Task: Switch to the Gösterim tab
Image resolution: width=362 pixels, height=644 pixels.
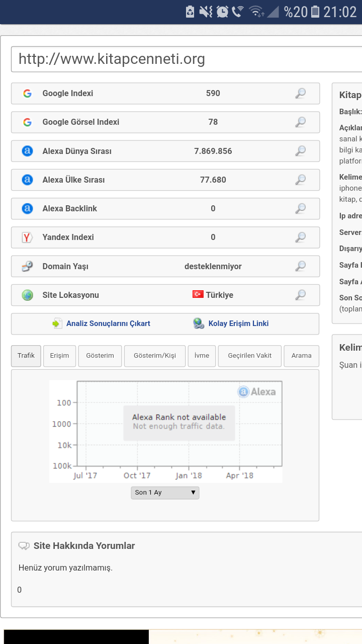Action: [x=100, y=356]
